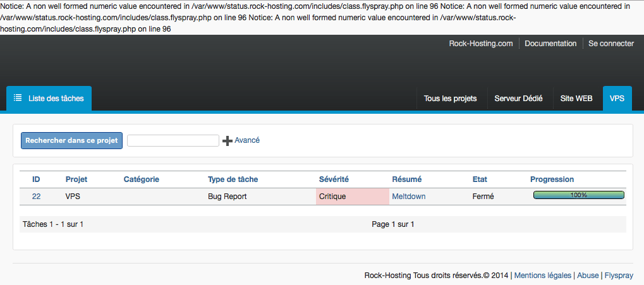
Task: Open the Mentions légales footer link
Action: (543, 276)
